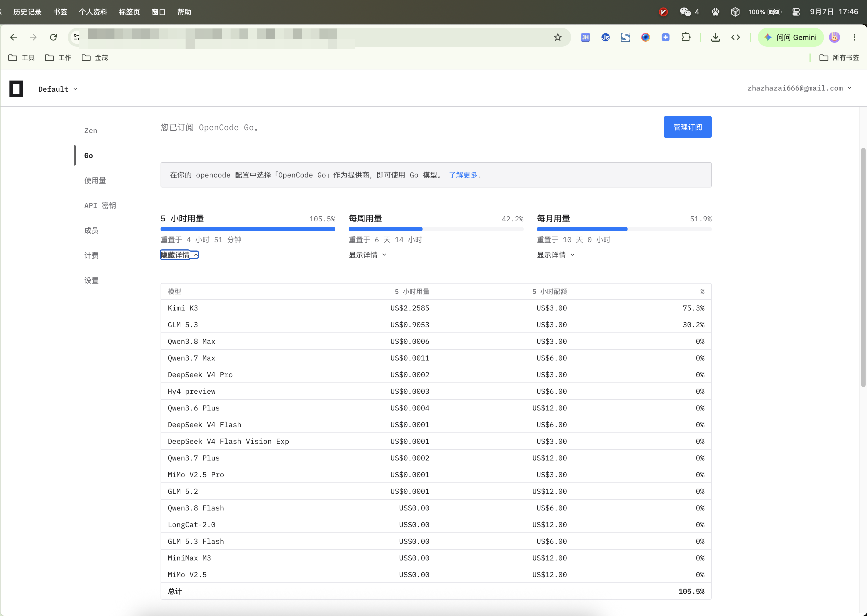Open the 设置 sidebar section
The width and height of the screenshot is (867, 616).
[x=91, y=281]
